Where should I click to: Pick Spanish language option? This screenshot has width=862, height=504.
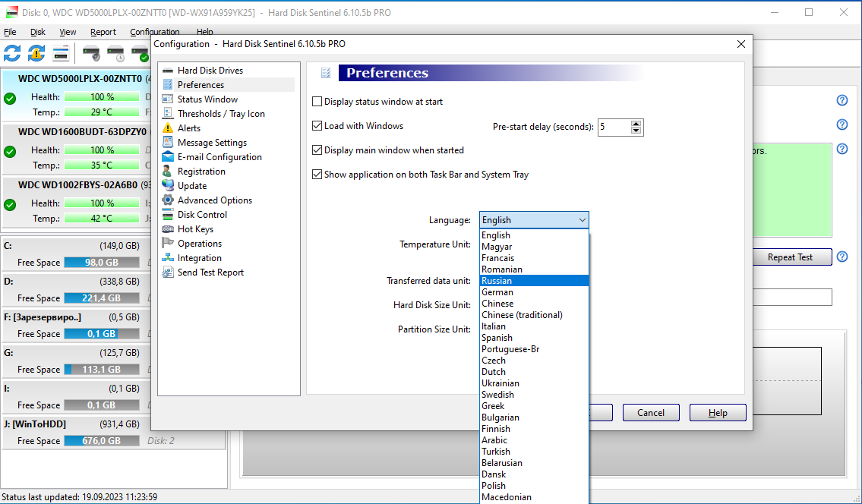click(534, 338)
